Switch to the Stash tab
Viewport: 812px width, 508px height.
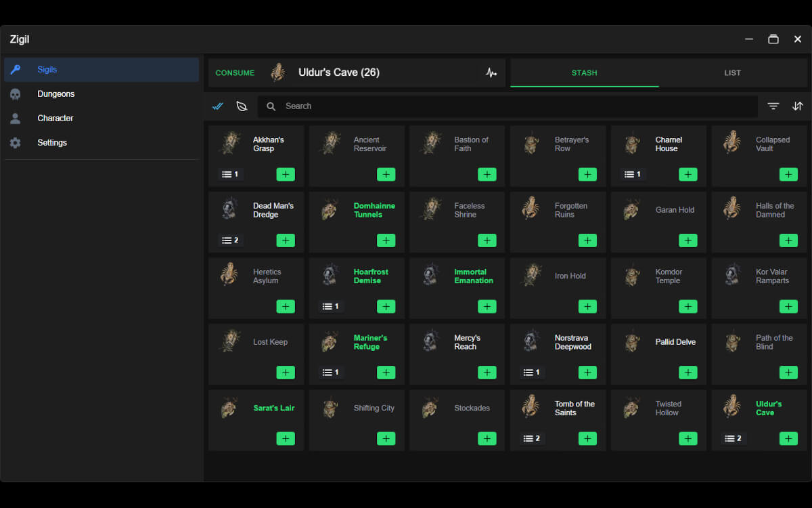(x=584, y=72)
